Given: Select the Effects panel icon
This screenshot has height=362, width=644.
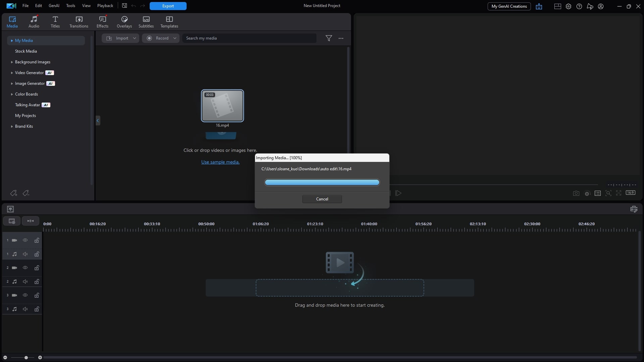Looking at the screenshot, I should pos(102,21).
